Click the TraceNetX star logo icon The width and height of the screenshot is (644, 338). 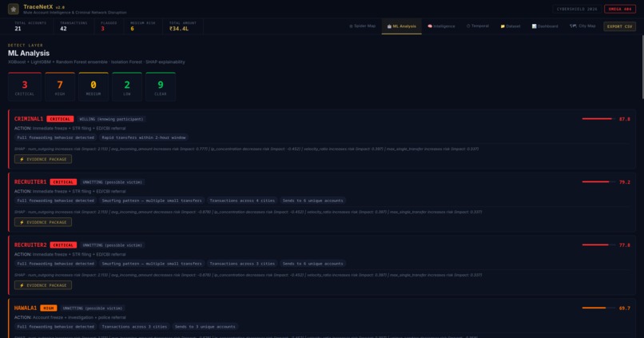(13, 9)
